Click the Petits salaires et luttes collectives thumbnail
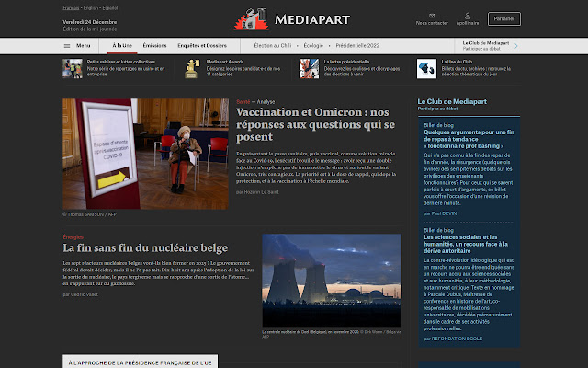588x368 pixels. pyautogui.click(x=73, y=68)
